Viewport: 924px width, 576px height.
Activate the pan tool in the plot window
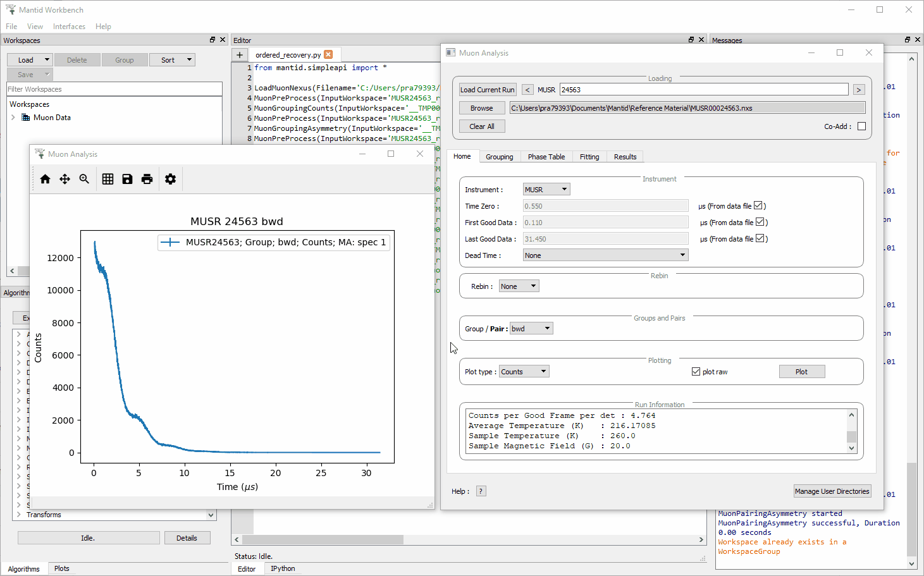[x=65, y=179]
